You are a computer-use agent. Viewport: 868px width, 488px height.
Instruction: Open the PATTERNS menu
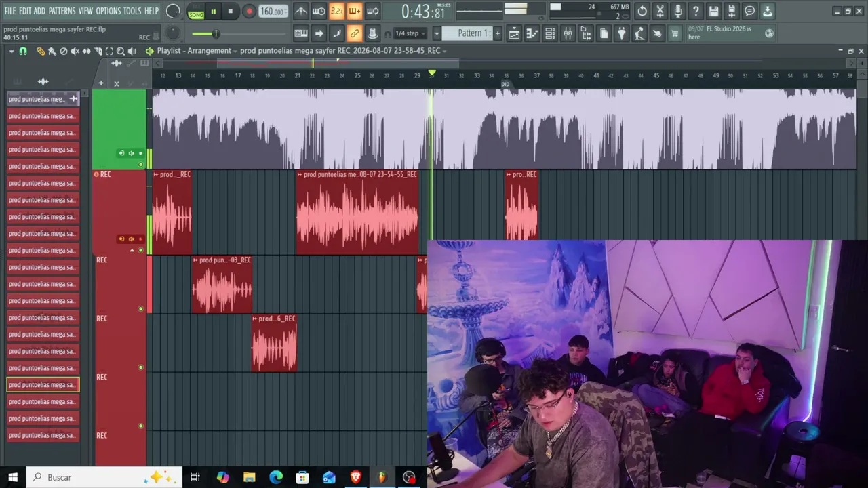(x=62, y=11)
